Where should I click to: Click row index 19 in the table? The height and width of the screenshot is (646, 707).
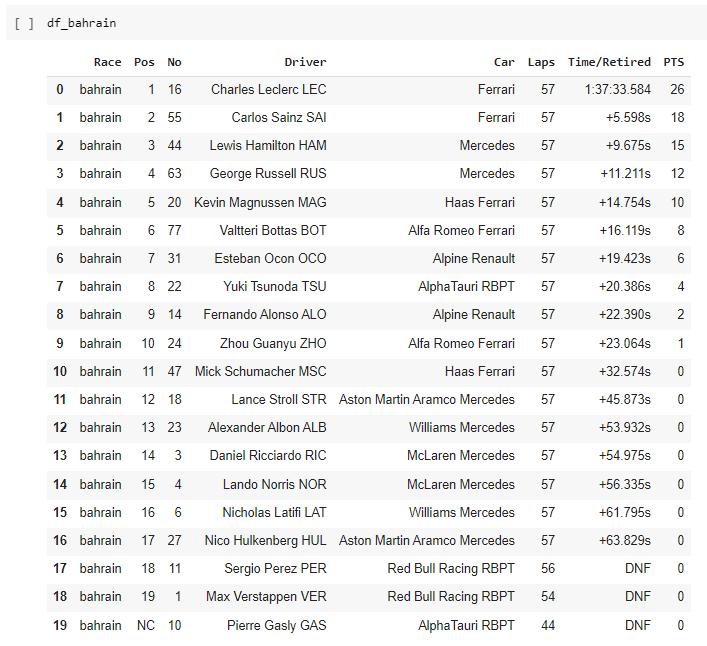tap(59, 625)
